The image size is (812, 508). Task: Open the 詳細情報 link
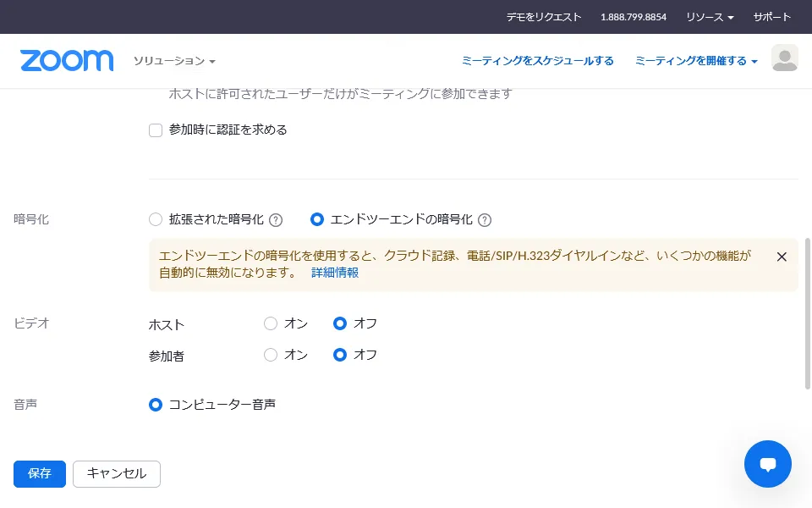click(x=335, y=273)
